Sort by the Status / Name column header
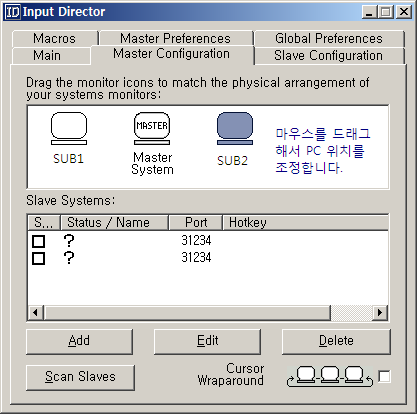 (x=114, y=223)
